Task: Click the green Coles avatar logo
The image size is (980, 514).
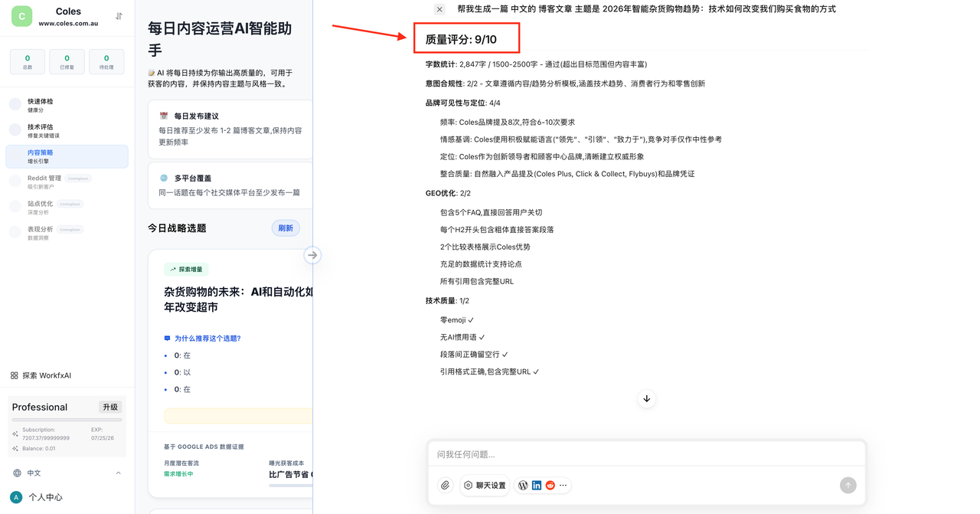Action: pos(21,16)
